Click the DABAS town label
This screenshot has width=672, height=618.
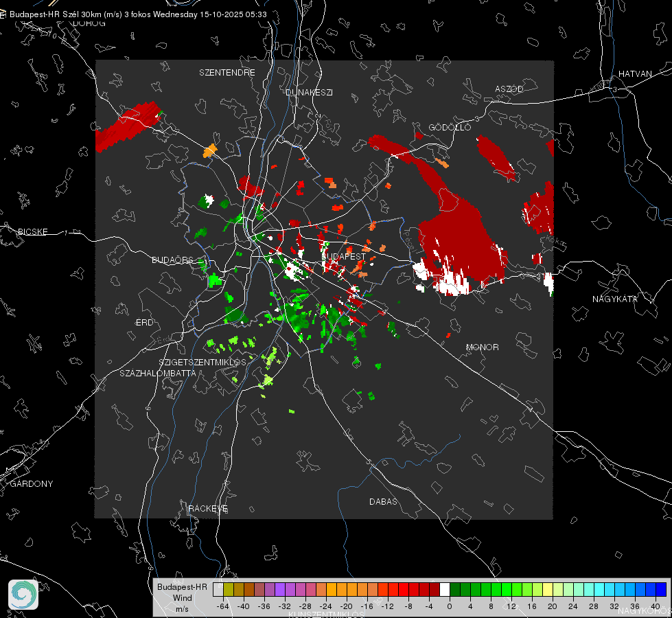[x=383, y=501]
